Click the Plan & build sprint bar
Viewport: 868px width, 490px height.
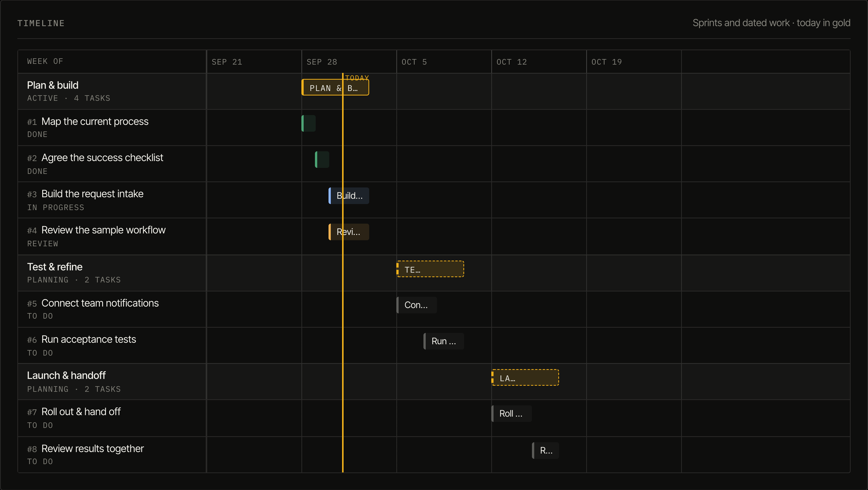click(335, 87)
